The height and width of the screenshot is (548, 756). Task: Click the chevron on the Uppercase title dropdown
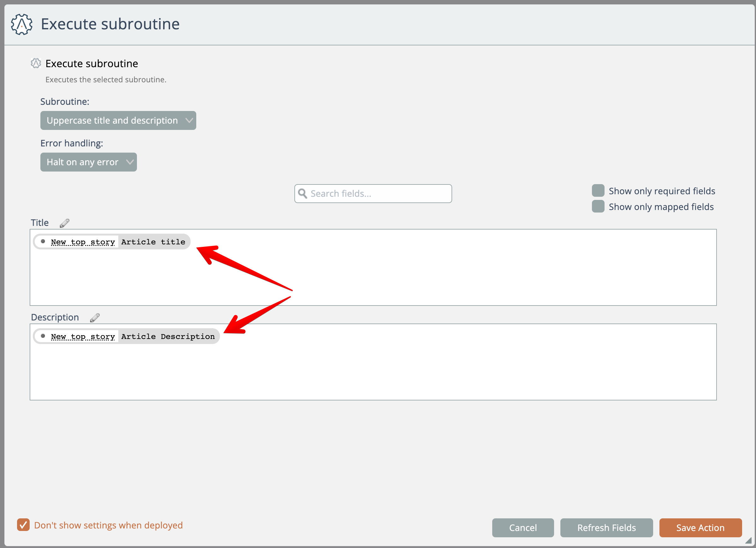pos(189,120)
